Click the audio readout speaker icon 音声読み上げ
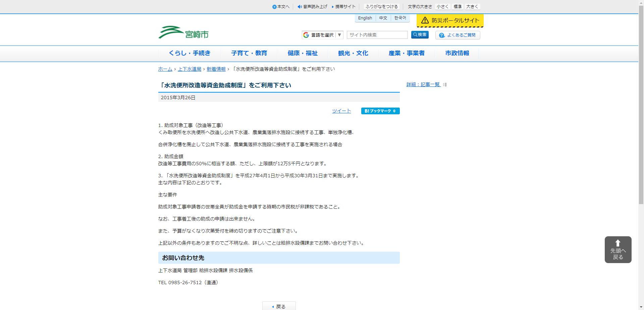 [x=300, y=6]
